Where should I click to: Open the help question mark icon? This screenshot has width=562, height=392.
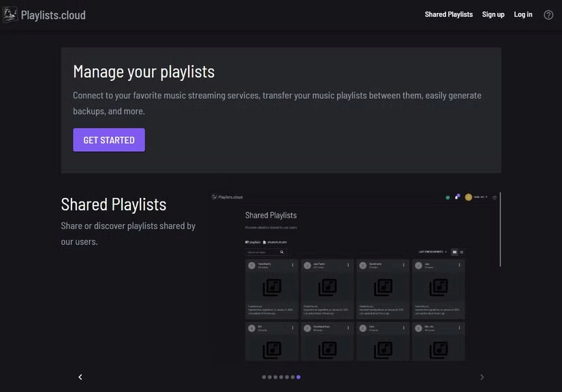coord(548,14)
